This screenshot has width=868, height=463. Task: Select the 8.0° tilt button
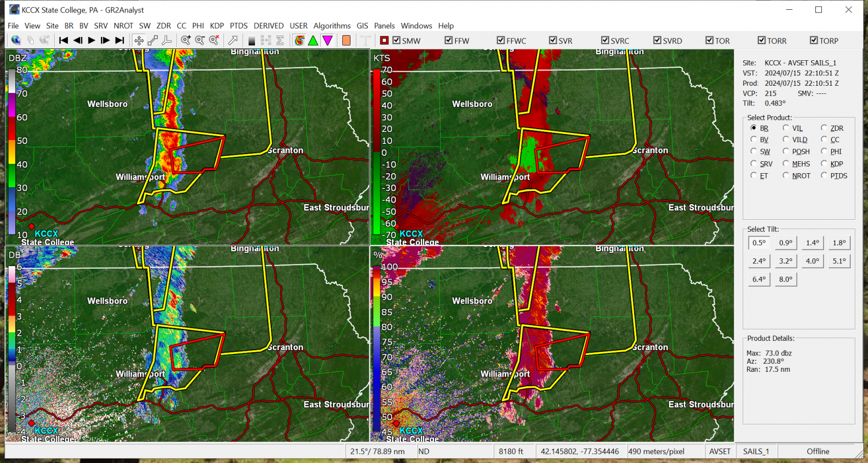click(786, 279)
